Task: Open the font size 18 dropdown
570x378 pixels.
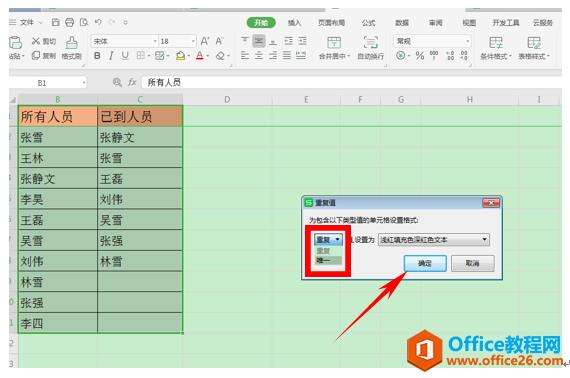Action: [178, 41]
